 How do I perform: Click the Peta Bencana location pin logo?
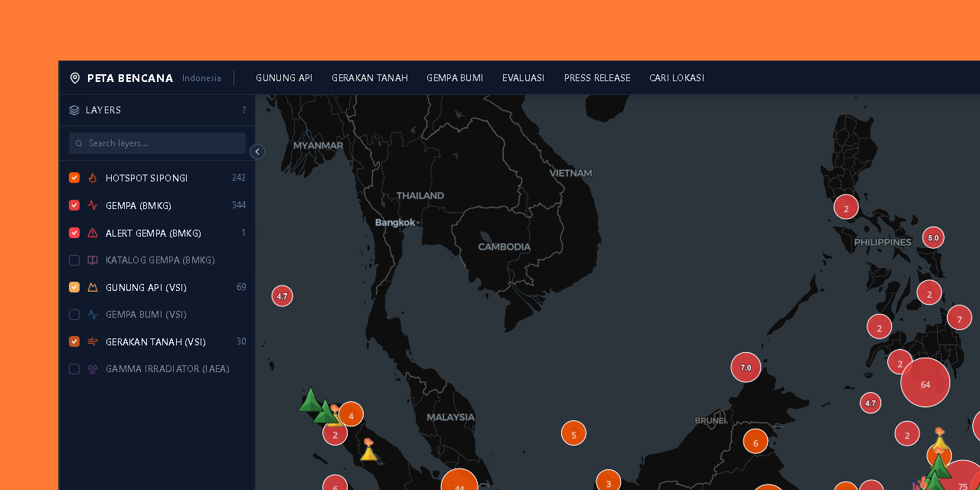tap(75, 78)
